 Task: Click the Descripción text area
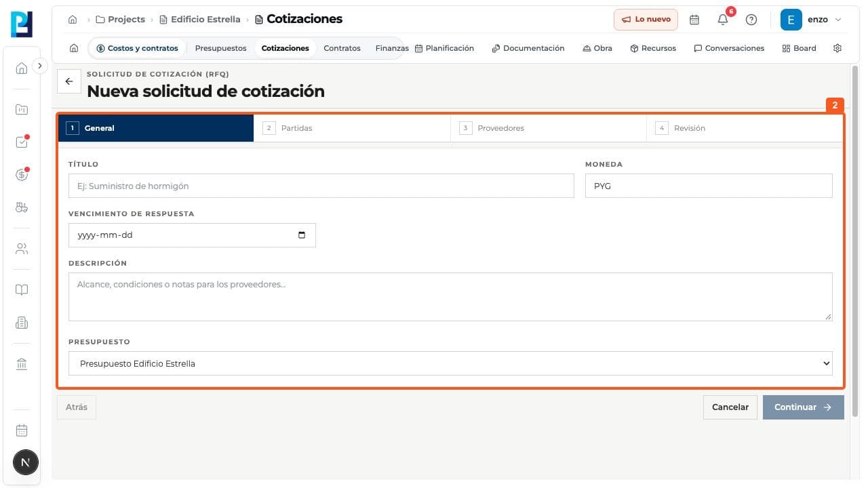click(x=450, y=297)
